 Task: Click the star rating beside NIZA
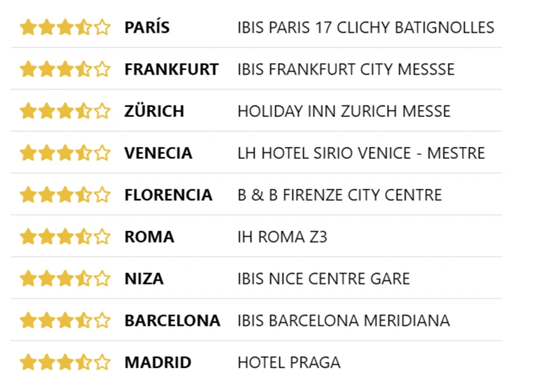click(x=65, y=278)
